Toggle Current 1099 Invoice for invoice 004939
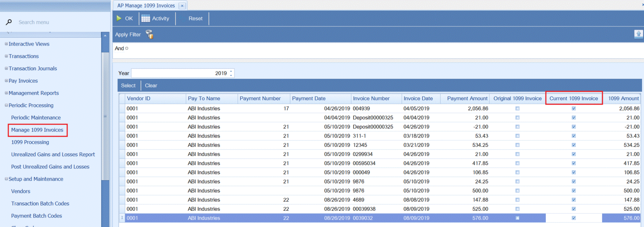Screen dimensions: 644x227 (574, 108)
